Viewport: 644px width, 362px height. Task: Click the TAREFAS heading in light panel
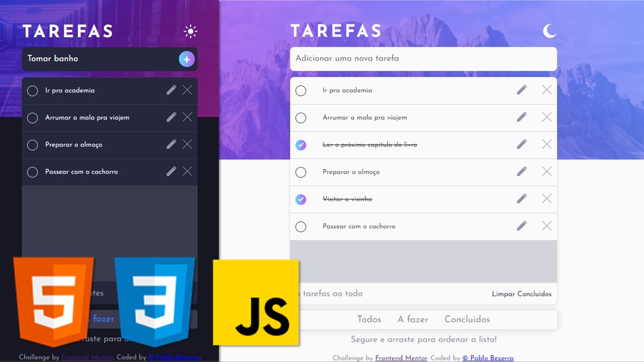tap(336, 31)
